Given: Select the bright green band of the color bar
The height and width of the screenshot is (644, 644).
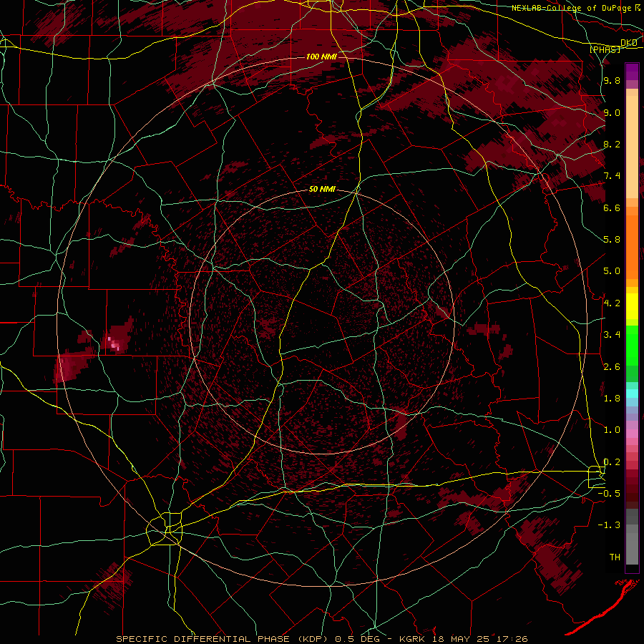Looking at the screenshot, I should [x=632, y=346].
